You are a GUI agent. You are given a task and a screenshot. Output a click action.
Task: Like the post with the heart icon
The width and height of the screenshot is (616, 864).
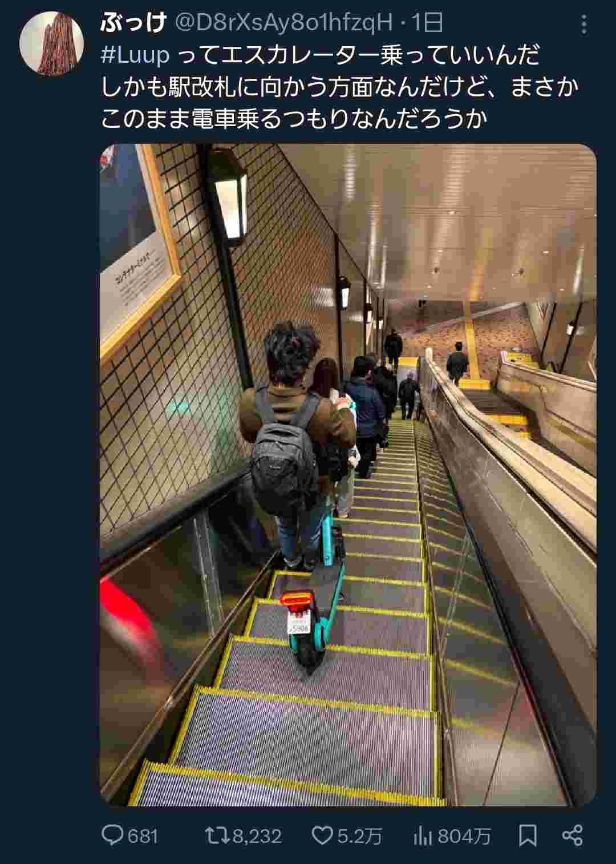click(x=323, y=836)
